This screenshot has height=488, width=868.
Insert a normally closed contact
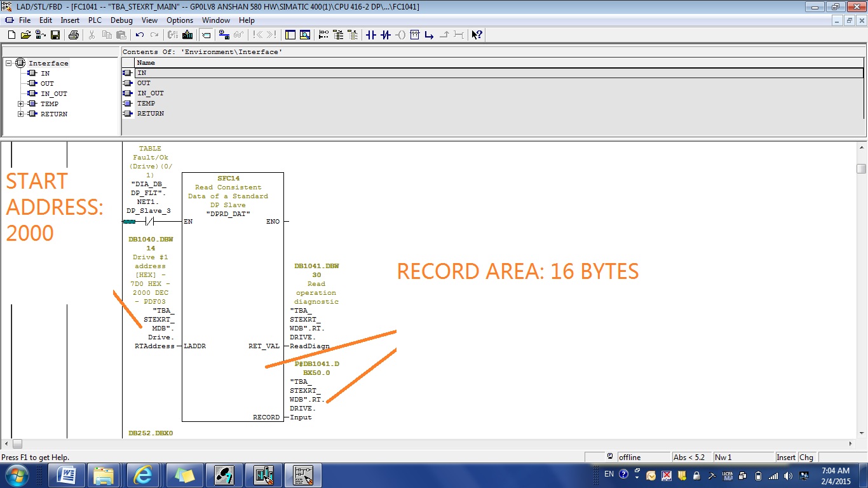click(386, 35)
